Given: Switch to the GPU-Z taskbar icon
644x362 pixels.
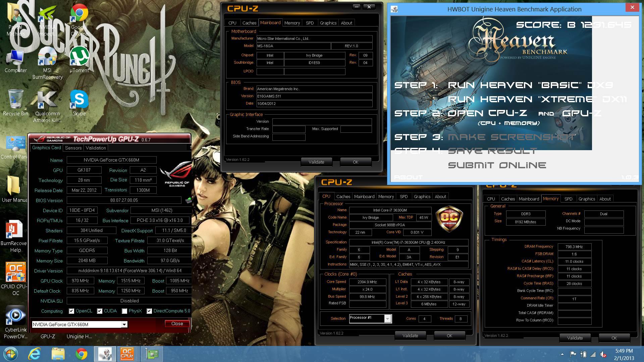Looking at the screenshot, I should 152,354.
